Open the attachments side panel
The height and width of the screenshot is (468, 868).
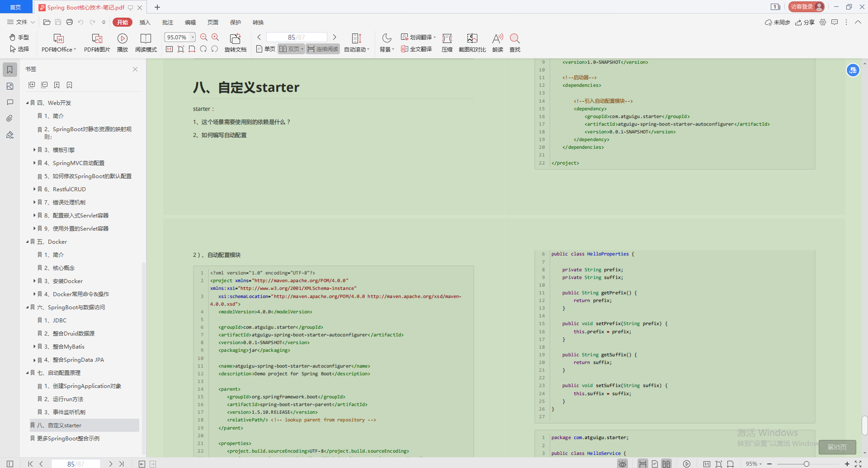coord(10,118)
